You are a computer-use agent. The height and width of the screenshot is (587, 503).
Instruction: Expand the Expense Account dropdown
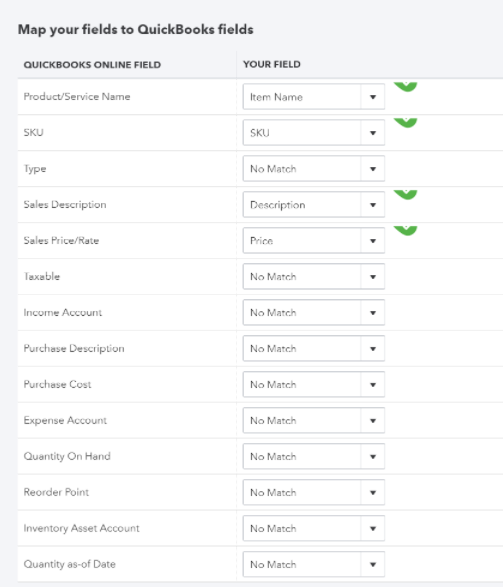(x=314, y=420)
